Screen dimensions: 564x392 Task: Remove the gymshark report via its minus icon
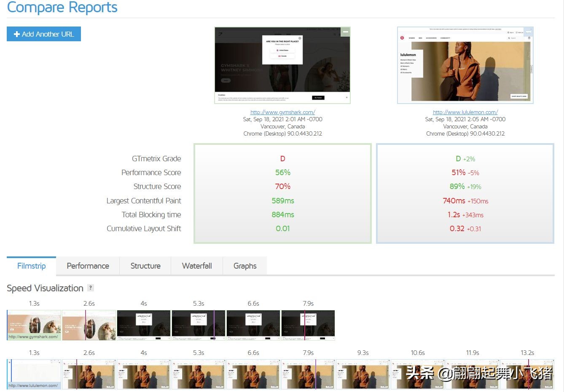[345, 32]
